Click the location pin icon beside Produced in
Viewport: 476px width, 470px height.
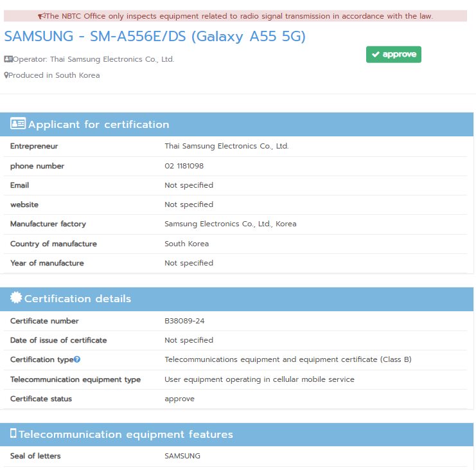[x=6, y=75]
